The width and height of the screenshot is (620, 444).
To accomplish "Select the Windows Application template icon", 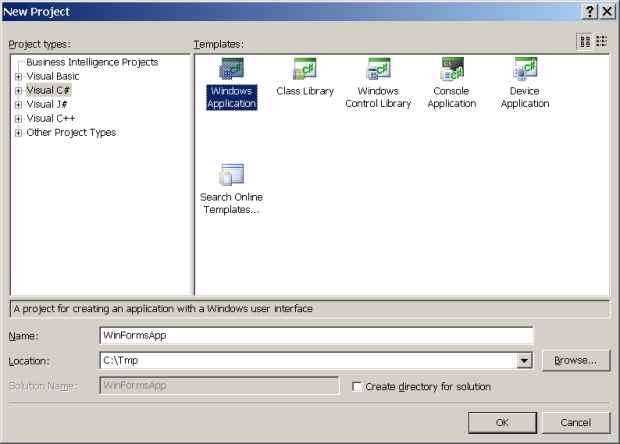I will (x=231, y=71).
